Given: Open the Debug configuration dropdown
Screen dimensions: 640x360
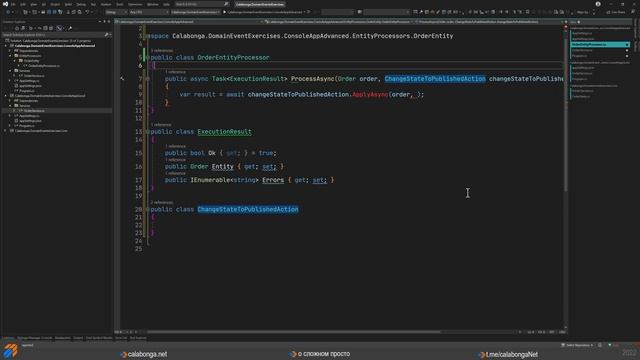Looking at the screenshot, I should tap(116, 12).
